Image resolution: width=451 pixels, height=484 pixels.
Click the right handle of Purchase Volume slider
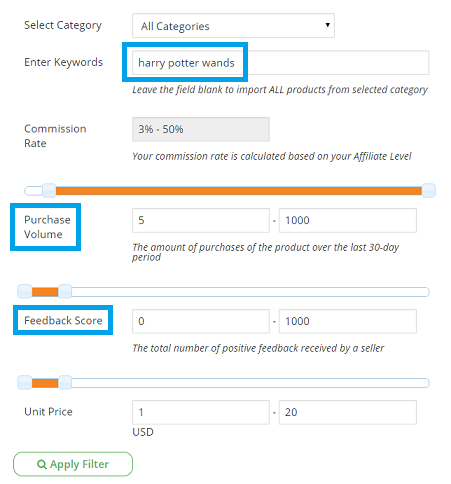(x=429, y=191)
